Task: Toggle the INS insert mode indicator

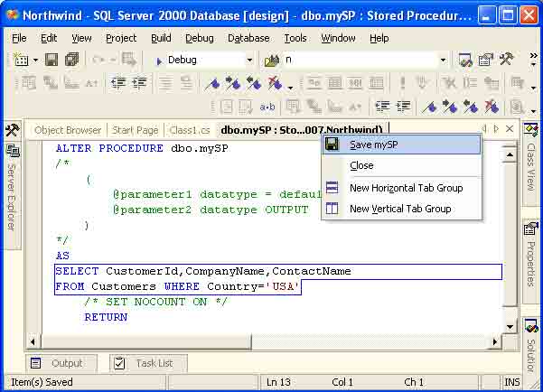Action: (512, 382)
